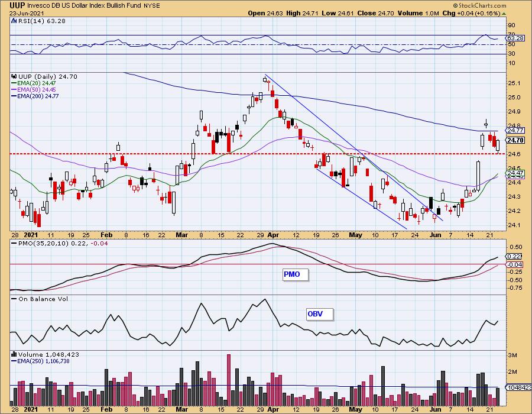Click the date 23-Jun-2021

[x=26, y=13]
